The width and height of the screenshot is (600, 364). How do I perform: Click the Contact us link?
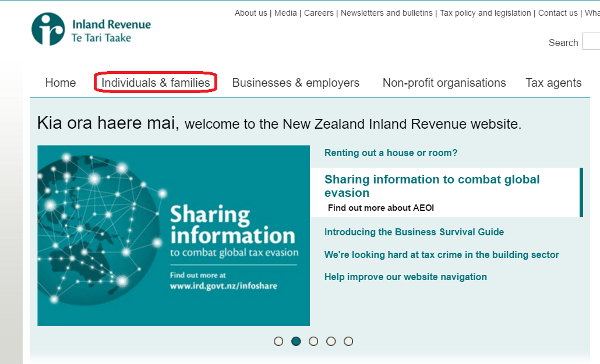[557, 13]
